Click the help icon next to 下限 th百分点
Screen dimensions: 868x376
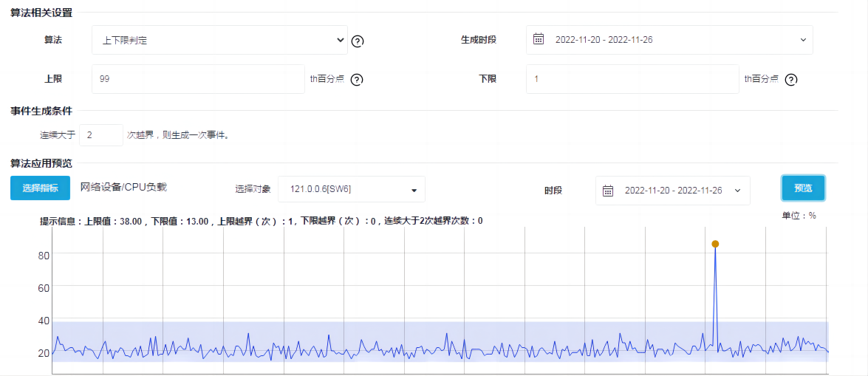[x=791, y=80]
